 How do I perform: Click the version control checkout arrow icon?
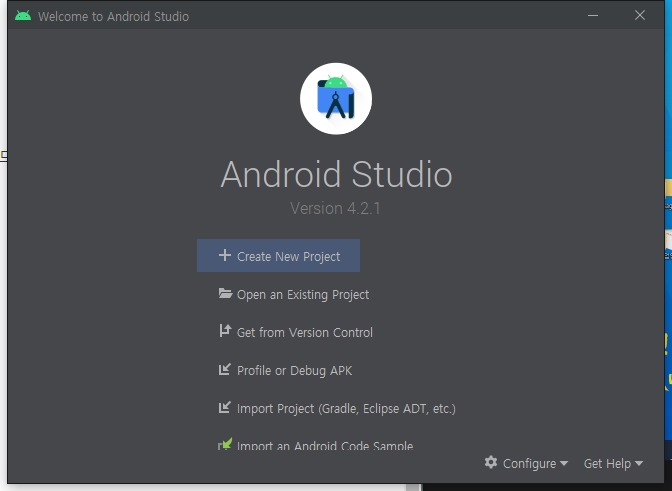(x=225, y=331)
